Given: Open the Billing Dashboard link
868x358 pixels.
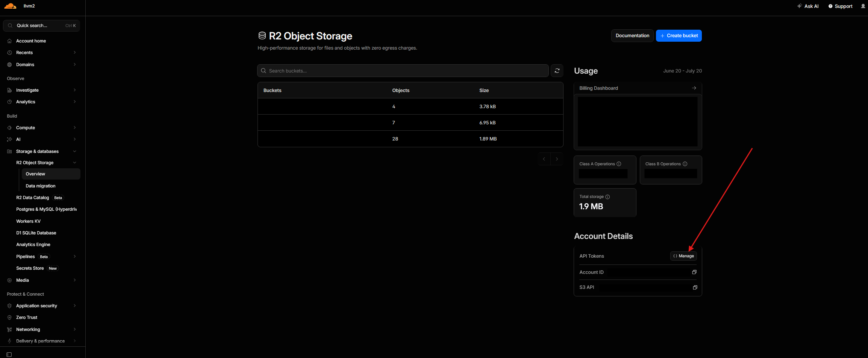Looking at the screenshot, I should 638,88.
